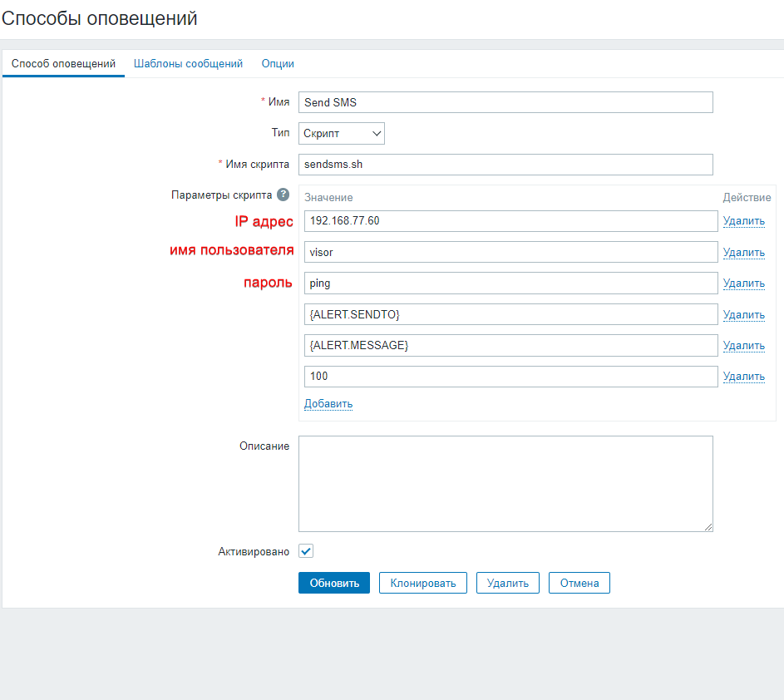Click the Описание text area
The image size is (784, 700).
coord(505,483)
